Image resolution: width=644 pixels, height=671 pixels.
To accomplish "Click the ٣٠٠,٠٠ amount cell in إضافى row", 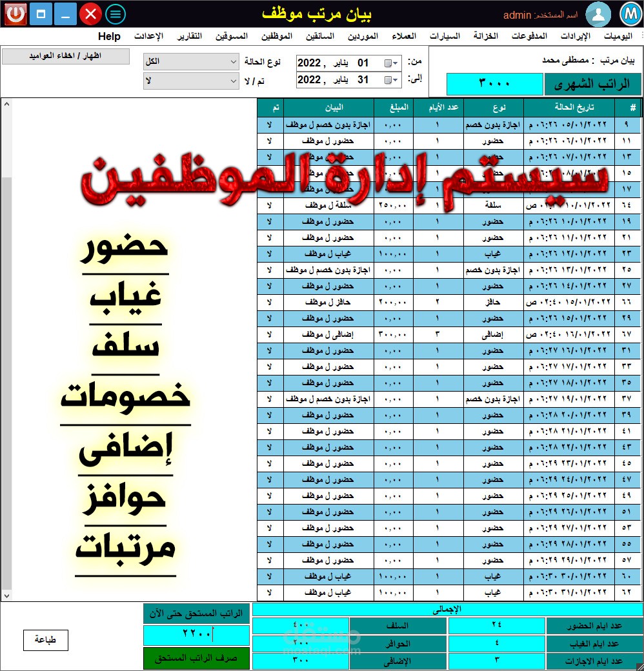I will click(x=394, y=335).
